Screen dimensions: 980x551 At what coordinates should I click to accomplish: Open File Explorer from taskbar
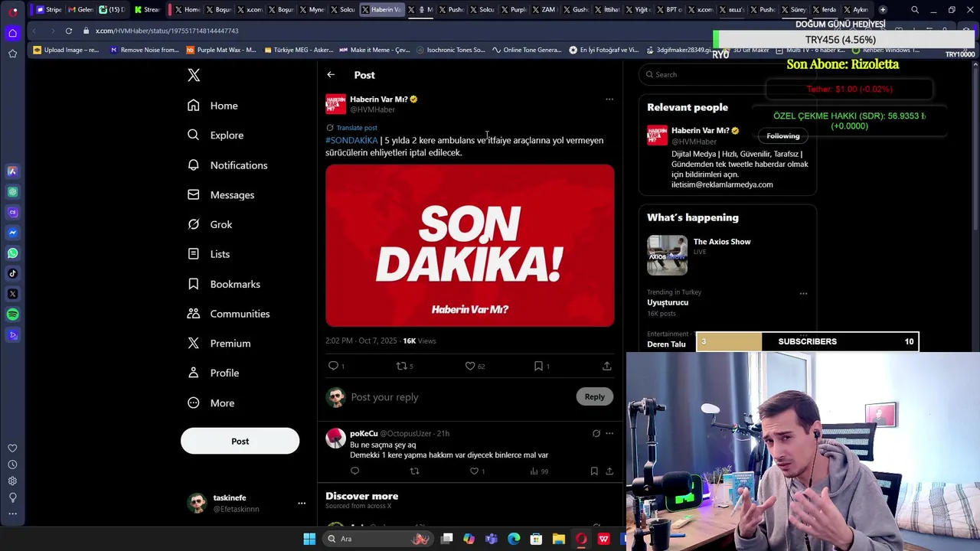(x=559, y=539)
